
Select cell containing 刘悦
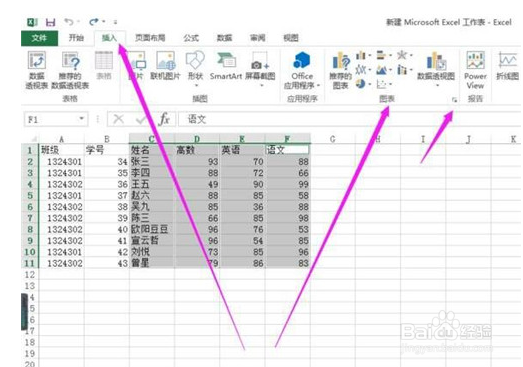click(x=152, y=252)
